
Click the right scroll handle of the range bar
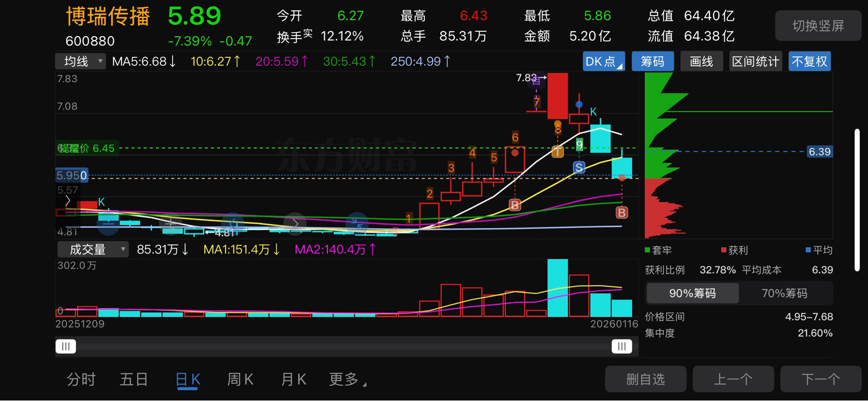click(x=621, y=346)
